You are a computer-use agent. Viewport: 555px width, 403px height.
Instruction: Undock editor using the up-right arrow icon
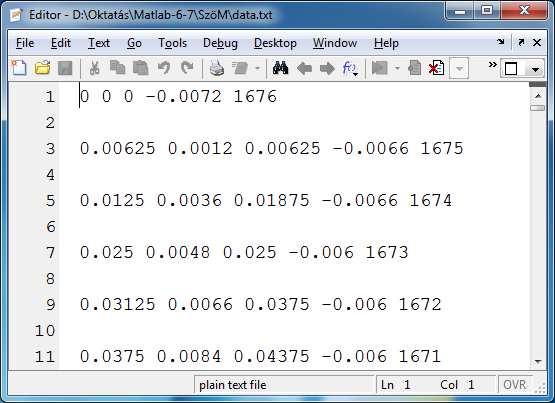(521, 42)
